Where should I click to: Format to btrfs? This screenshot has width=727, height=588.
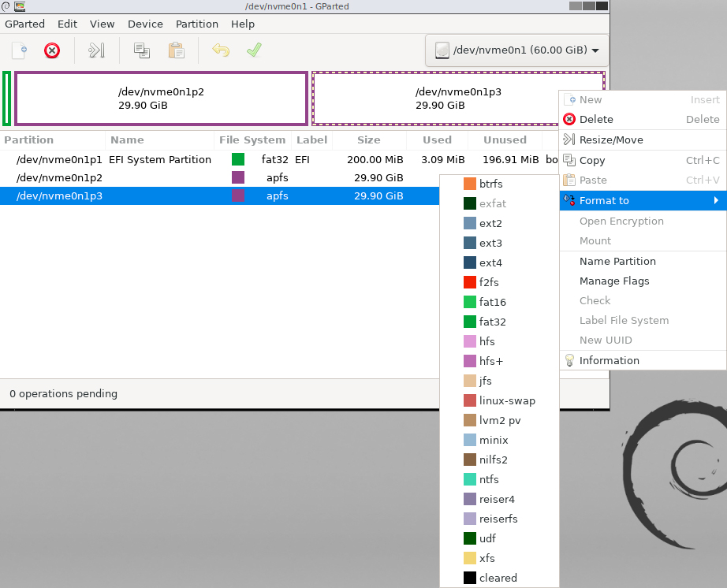pyautogui.click(x=499, y=184)
